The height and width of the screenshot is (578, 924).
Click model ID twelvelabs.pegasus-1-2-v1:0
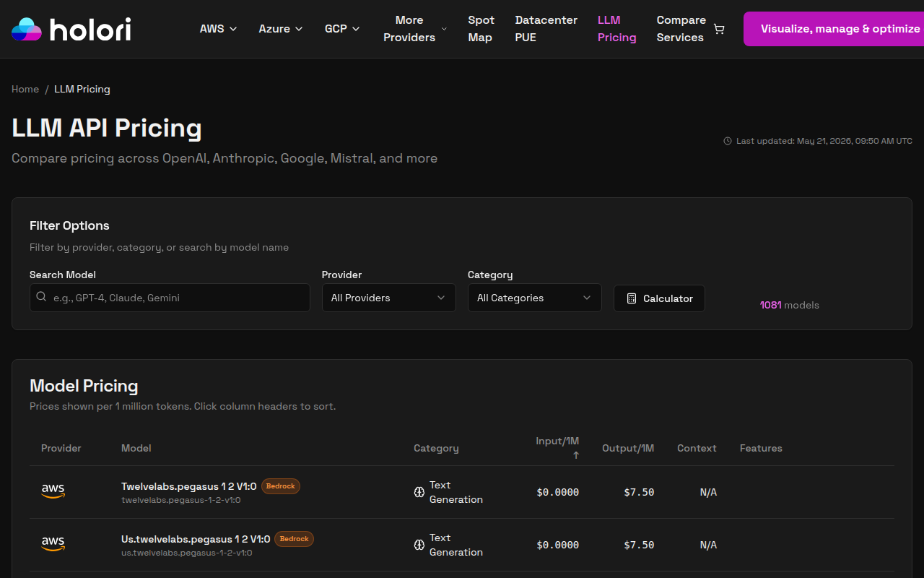(x=181, y=500)
